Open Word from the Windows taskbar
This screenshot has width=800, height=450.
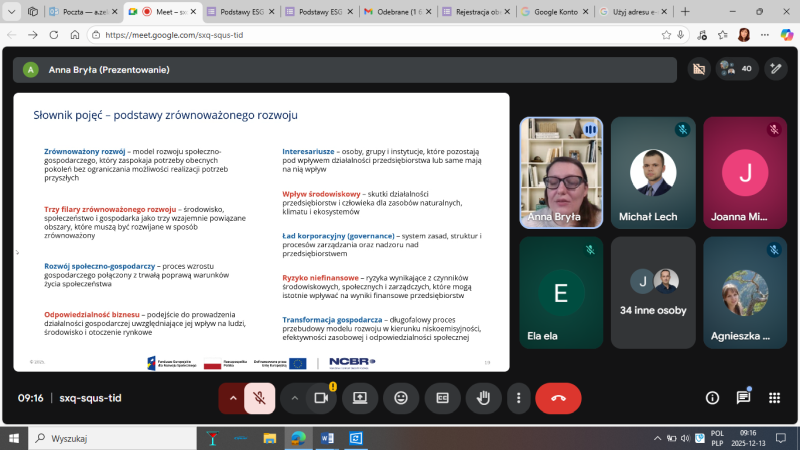coord(327,438)
